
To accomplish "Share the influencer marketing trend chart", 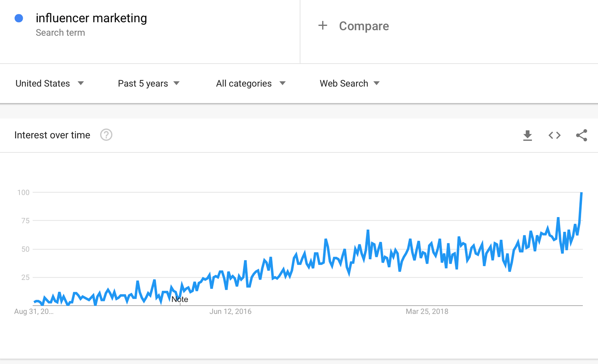I will point(582,135).
